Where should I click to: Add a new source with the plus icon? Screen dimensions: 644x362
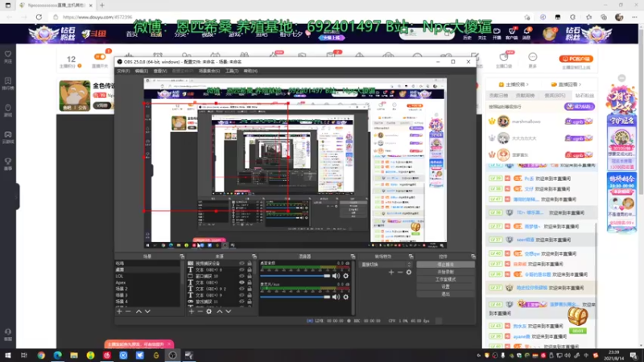point(191,311)
